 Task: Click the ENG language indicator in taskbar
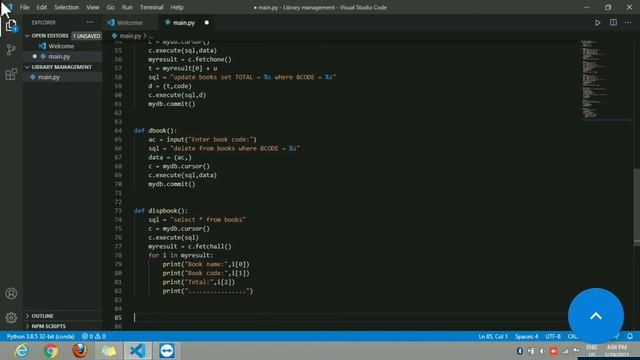point(591,347)
